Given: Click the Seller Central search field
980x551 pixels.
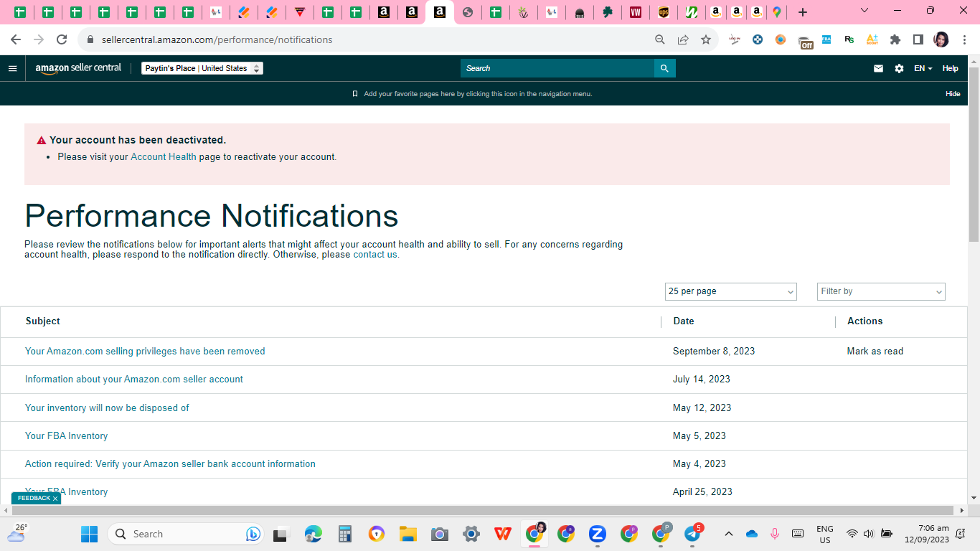Looking at the screenshot, I should [x=557, y=68].
